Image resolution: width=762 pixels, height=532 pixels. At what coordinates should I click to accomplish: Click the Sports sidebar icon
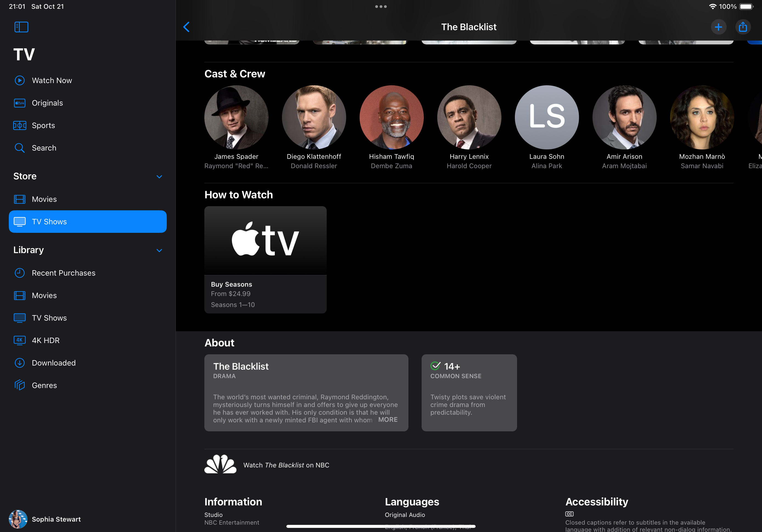[x=20, y=125]
